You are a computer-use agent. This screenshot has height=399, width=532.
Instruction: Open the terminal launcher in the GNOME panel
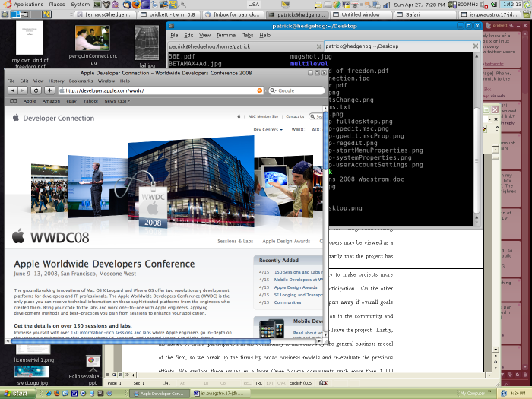(97, 5)
